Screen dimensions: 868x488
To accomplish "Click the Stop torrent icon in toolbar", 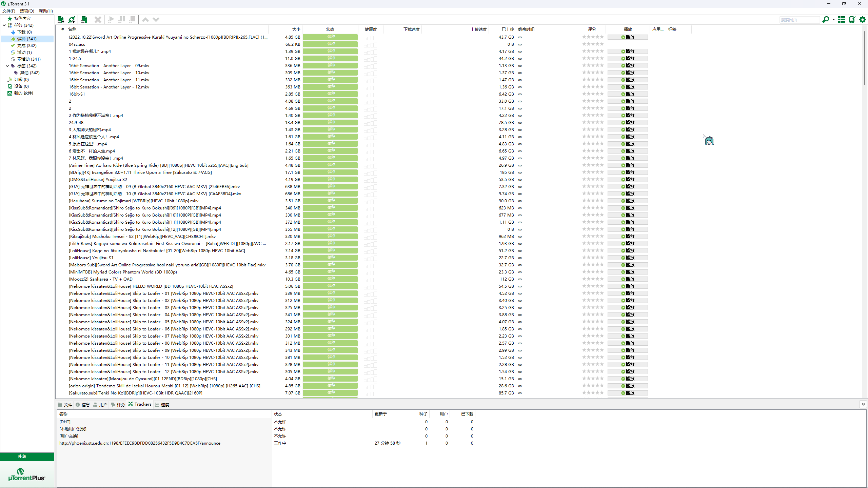I will (132, 20).
